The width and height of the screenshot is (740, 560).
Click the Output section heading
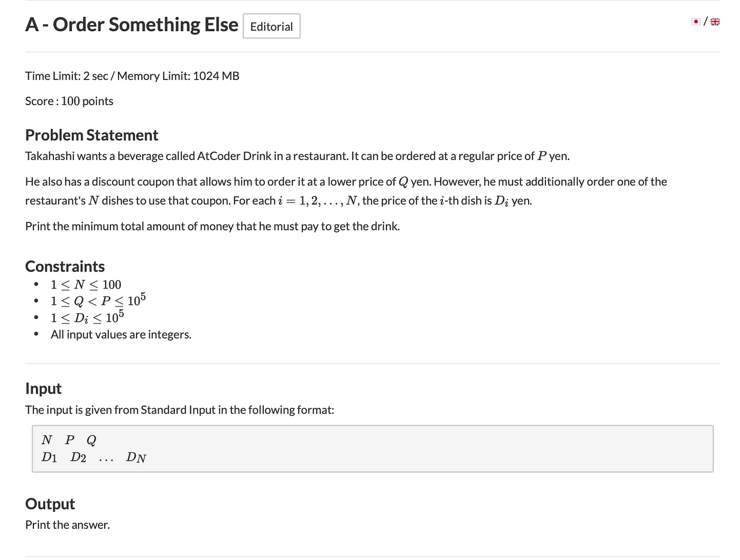coord(50,504)
